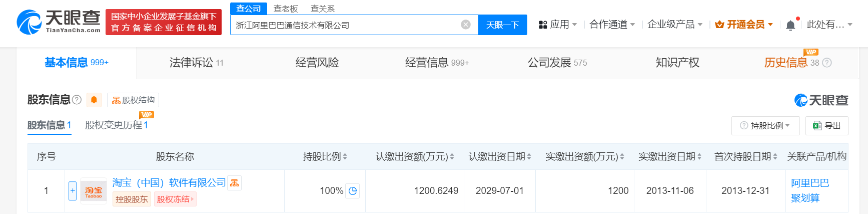Open the 法律诉讼 tab
This screenshot has width=868, height=214.
click(197, 63)
